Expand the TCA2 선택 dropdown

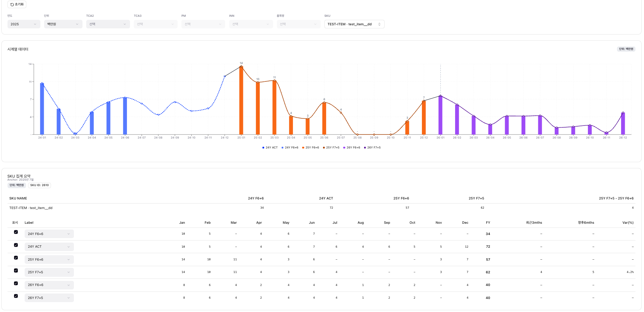(108, 24)
